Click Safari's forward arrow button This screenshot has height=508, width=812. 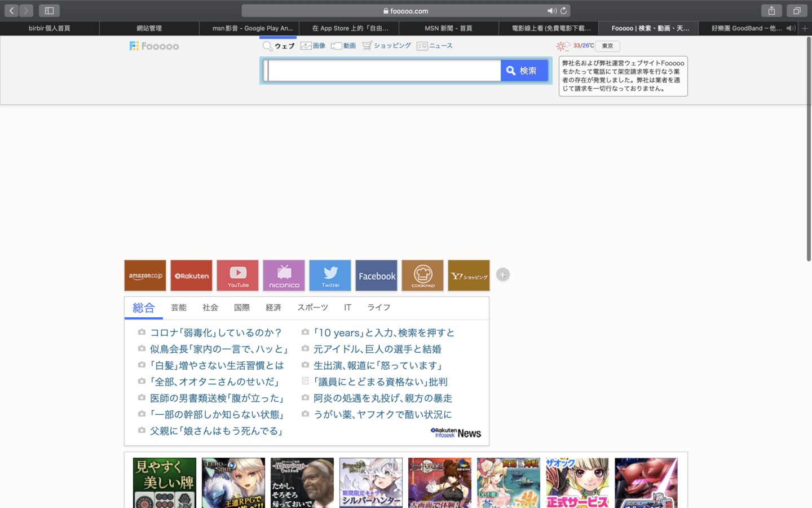(26, 11)
